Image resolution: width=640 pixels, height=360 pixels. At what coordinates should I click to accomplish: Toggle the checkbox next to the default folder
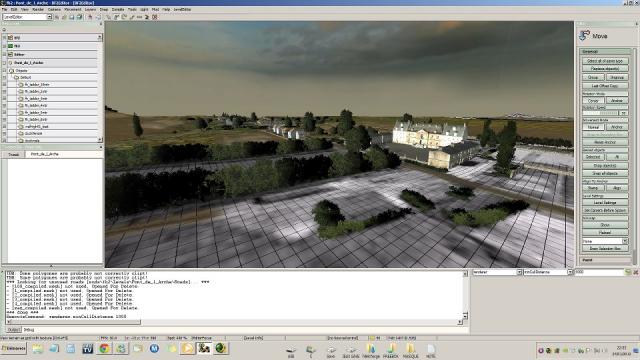[4, 77]
